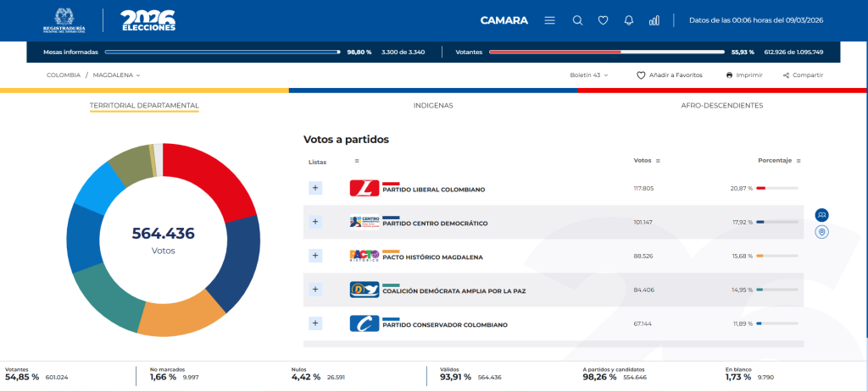Open favorites heart icon in header
The image size is (868, 392).
(x=603, y=20)
